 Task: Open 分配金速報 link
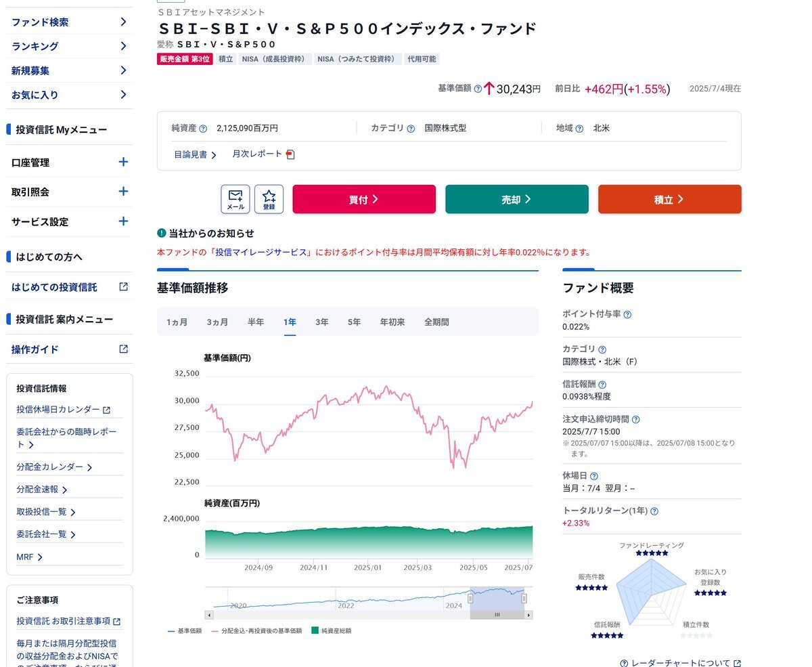[42, 490]
